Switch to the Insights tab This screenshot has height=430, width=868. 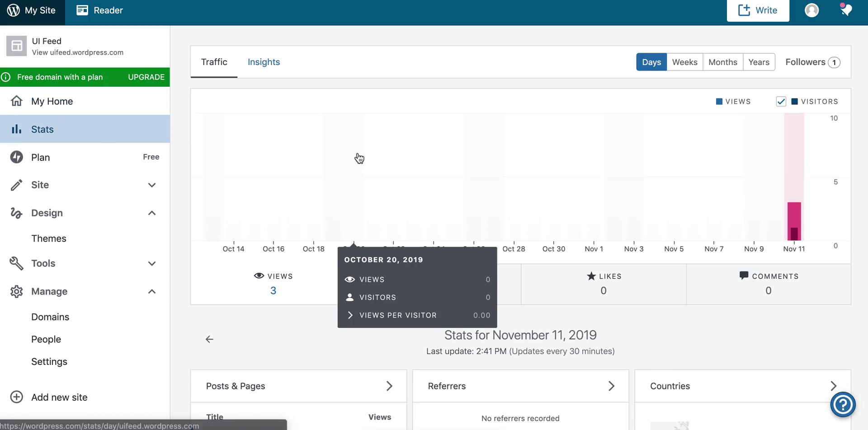click(x=264, y=62)
